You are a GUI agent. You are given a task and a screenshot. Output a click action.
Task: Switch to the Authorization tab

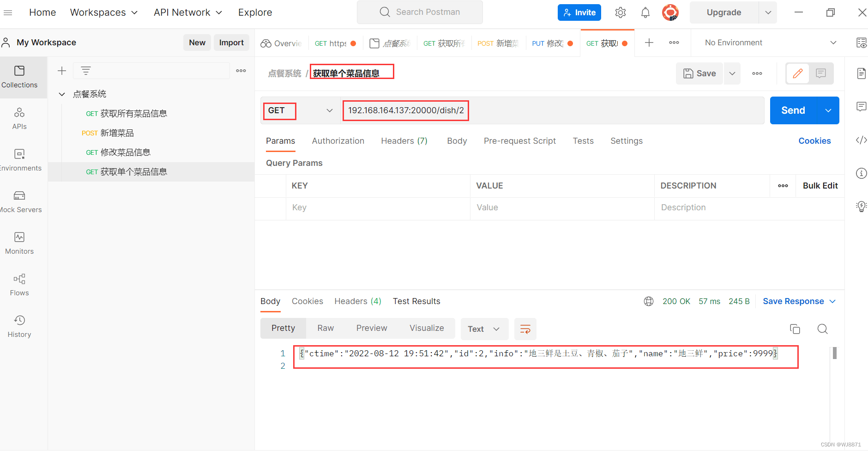point(338,140)
